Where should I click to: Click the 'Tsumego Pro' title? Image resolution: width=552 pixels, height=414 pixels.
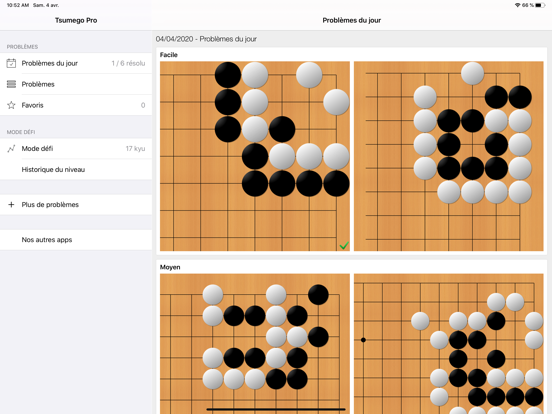76,20
